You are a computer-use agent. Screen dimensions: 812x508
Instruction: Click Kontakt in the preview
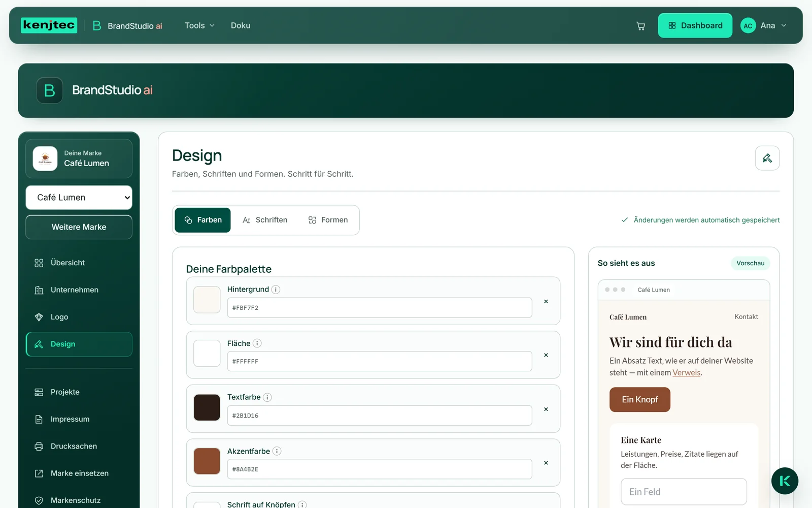coord(746,316)
